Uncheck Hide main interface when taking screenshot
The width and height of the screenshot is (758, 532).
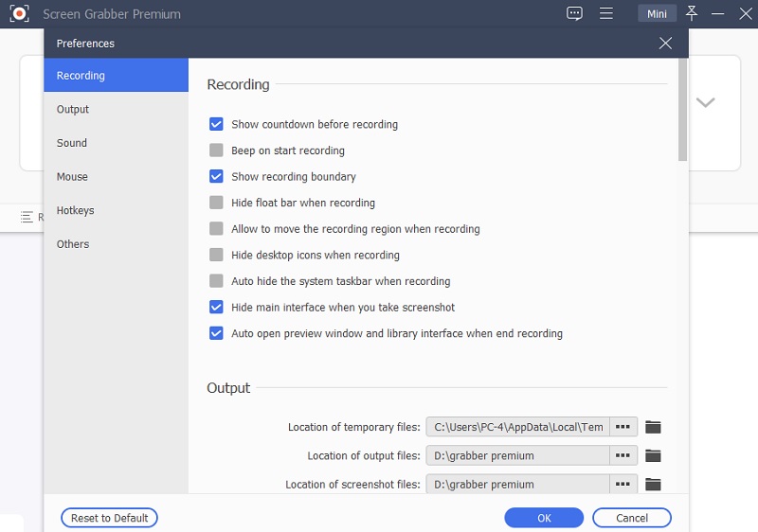[x=216, y=307]
